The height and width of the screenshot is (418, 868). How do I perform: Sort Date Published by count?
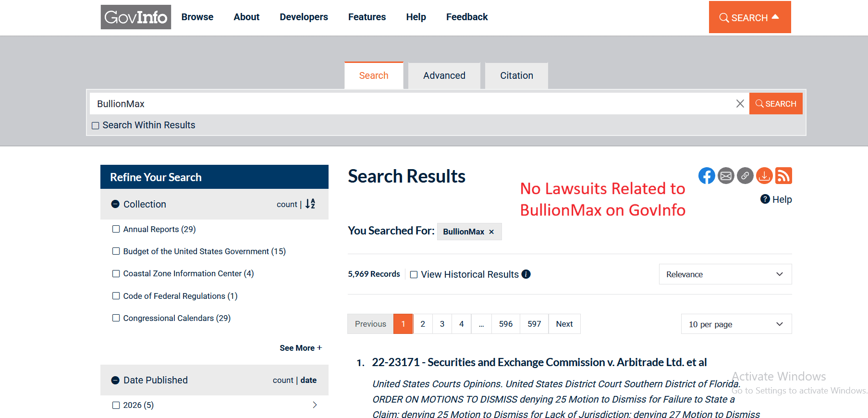pos(283,380)
